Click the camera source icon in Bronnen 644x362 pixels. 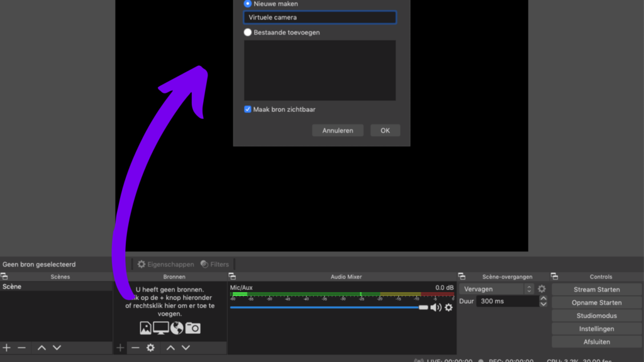(x=193, y=328)
